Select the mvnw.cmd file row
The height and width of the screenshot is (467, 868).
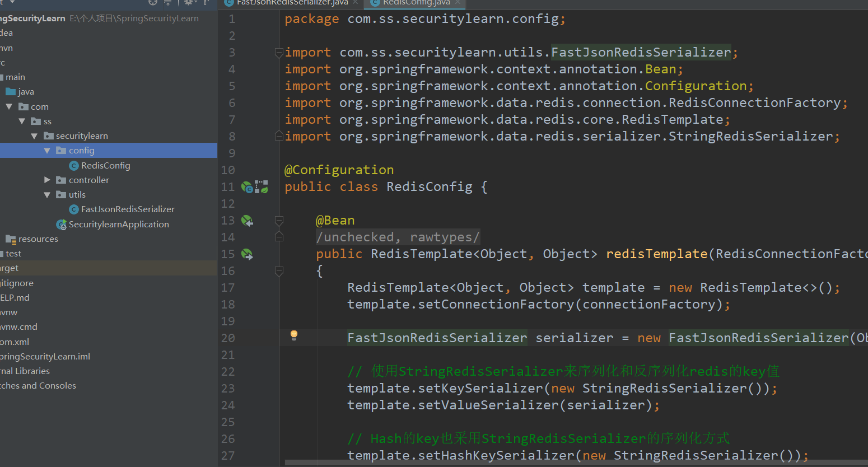pyautogui.click(x=109, y=327)
